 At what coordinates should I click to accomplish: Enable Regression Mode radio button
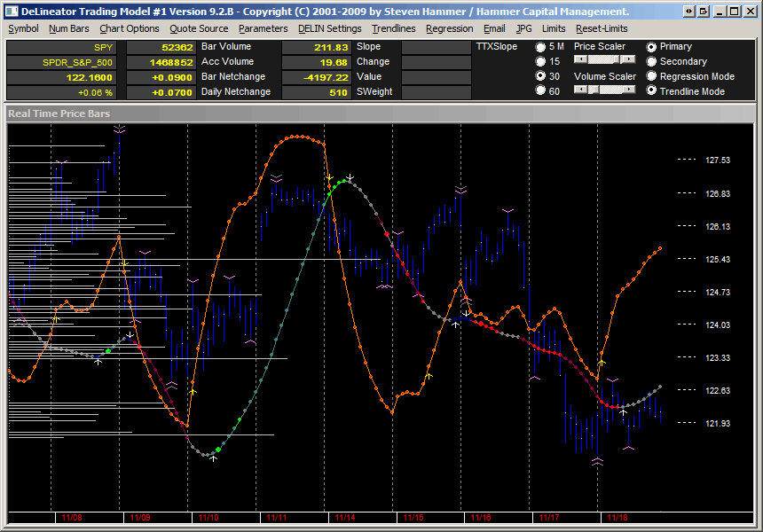(x=651, y=76)
